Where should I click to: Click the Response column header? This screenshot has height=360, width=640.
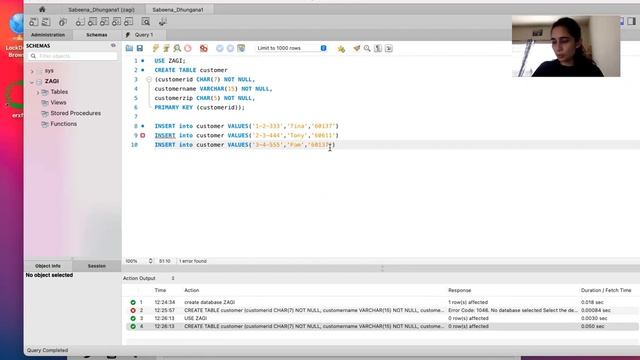(460, 290)
